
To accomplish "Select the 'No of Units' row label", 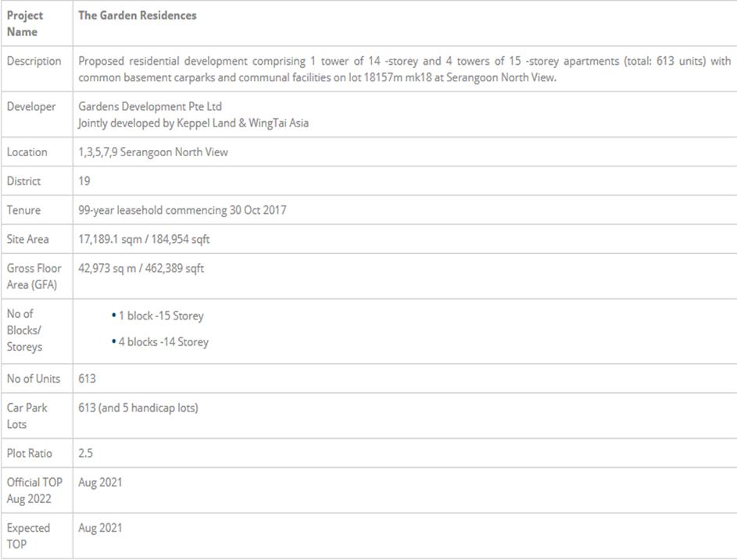I will click(34, 379).
